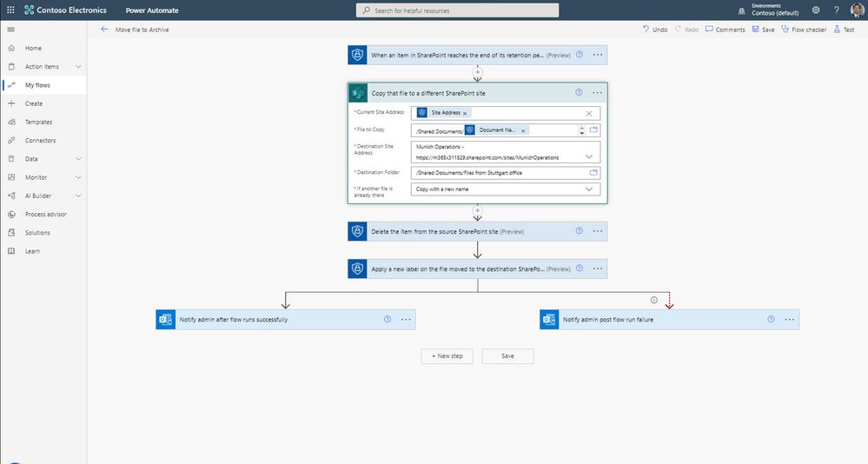Open help for the retention trigger step
The width and height of the screenshot is (868, 464).
pos(579,54)
